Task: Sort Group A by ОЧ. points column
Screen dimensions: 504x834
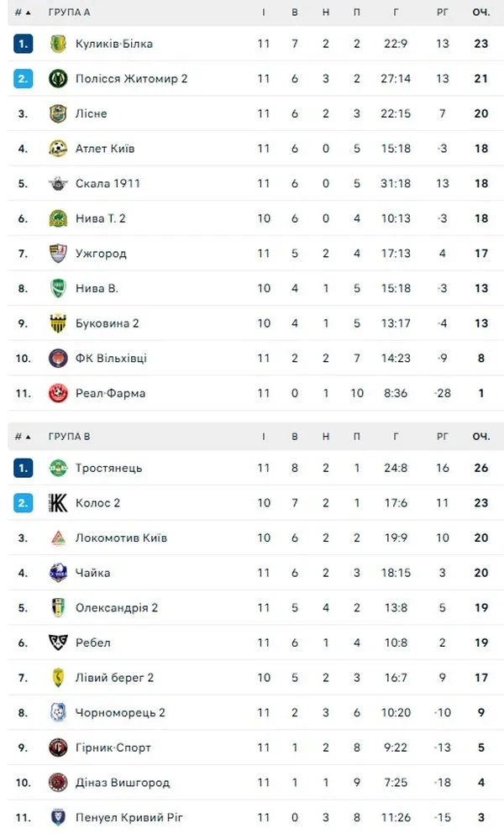Action: pos(480,13)
